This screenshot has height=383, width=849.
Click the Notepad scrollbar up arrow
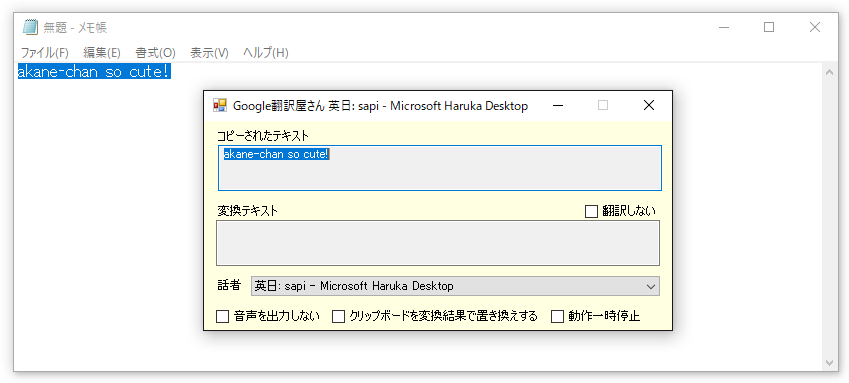pos(829,73)
